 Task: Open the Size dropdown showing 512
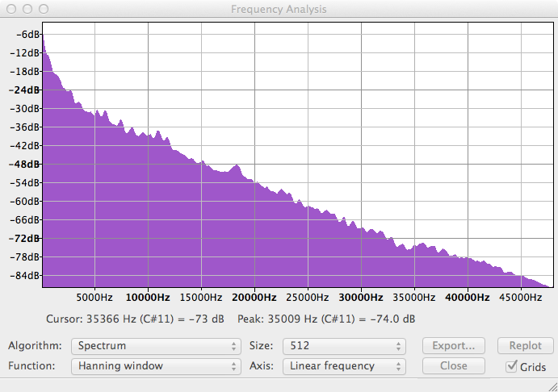coord(344,346)
